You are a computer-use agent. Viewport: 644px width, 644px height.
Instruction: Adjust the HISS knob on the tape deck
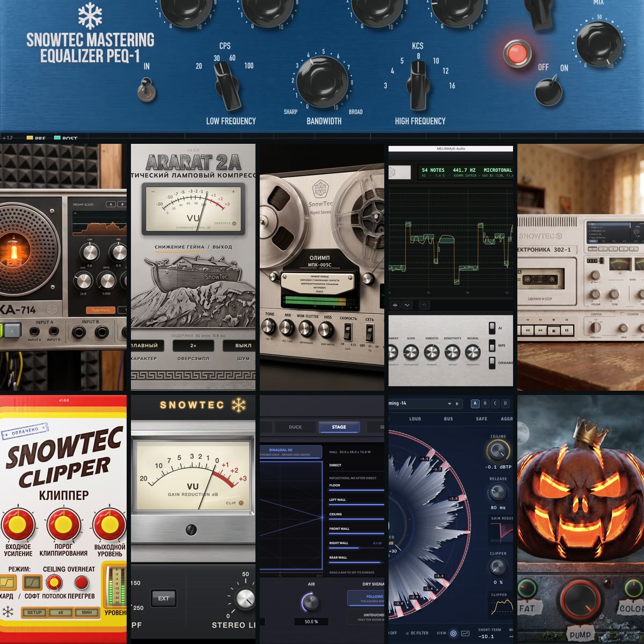(x=326, y=329)
